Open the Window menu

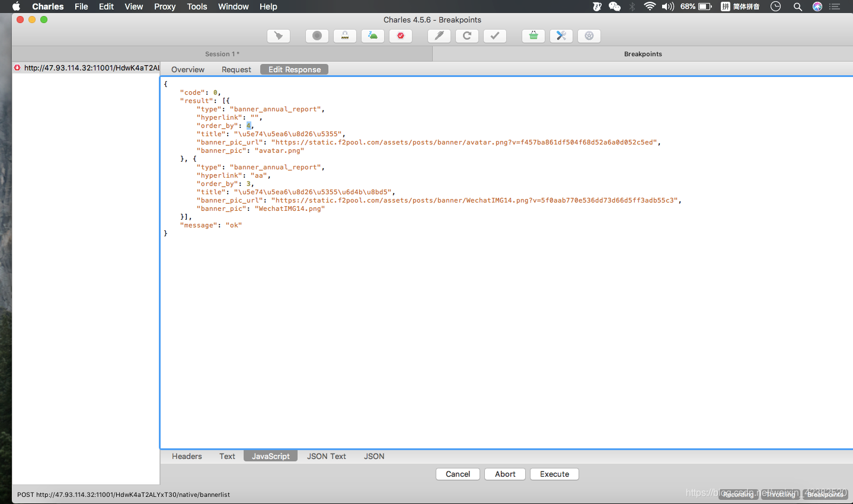(x=233, y=7)
